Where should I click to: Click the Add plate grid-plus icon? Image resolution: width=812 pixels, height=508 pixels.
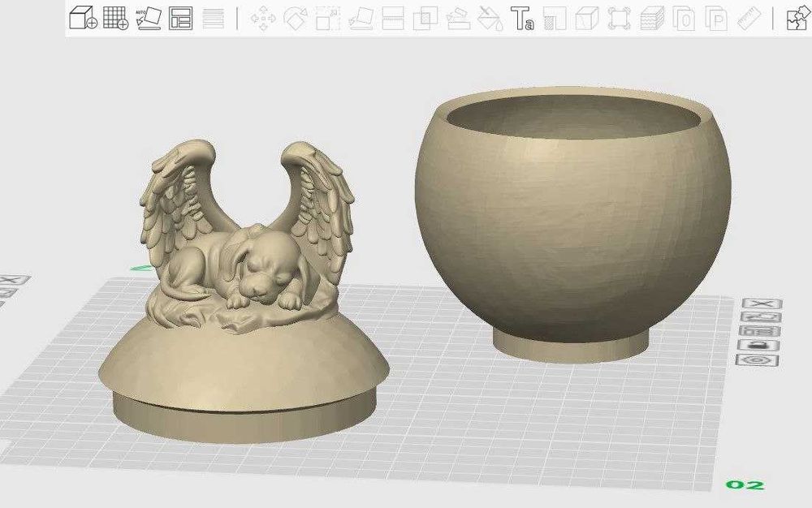coord(115,18)
